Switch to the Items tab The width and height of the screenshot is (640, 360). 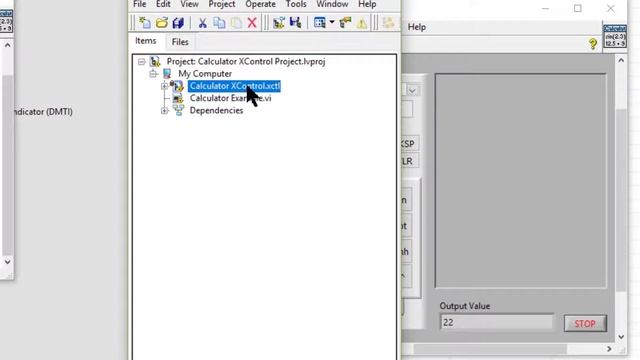(146, 41)
